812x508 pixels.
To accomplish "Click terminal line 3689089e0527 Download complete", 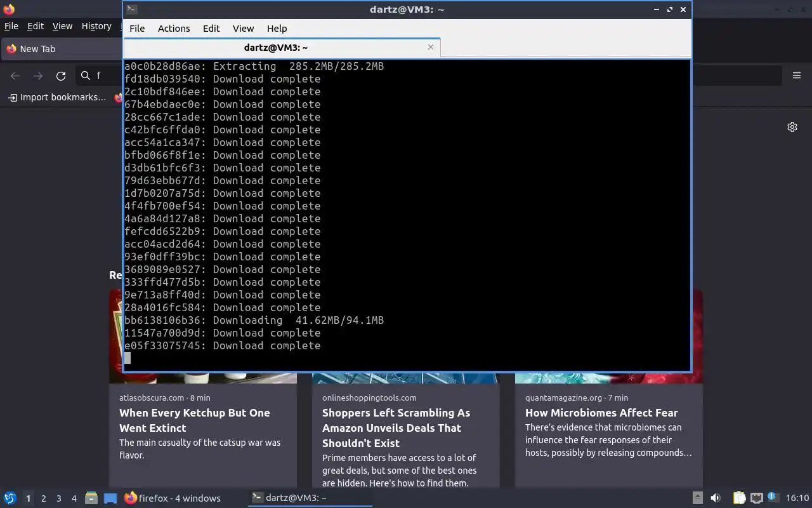I will pyautogui.click(x=222, y=269).
